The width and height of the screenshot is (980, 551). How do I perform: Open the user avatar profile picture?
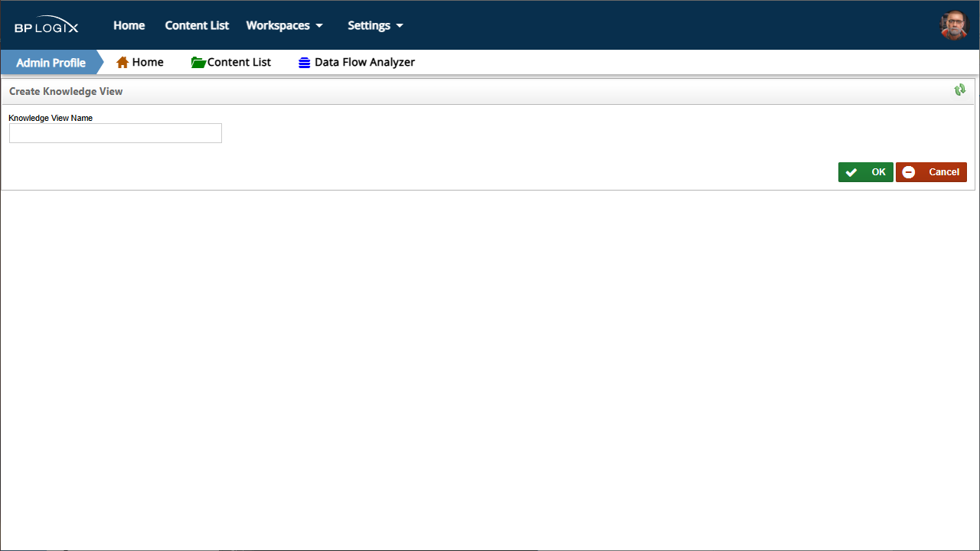click(954, 25)
